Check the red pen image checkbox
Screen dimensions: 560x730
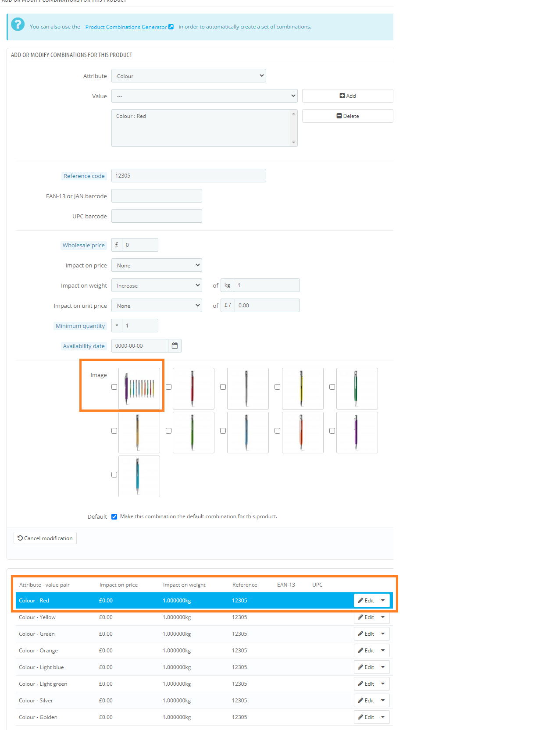click(x=168, y=387)
